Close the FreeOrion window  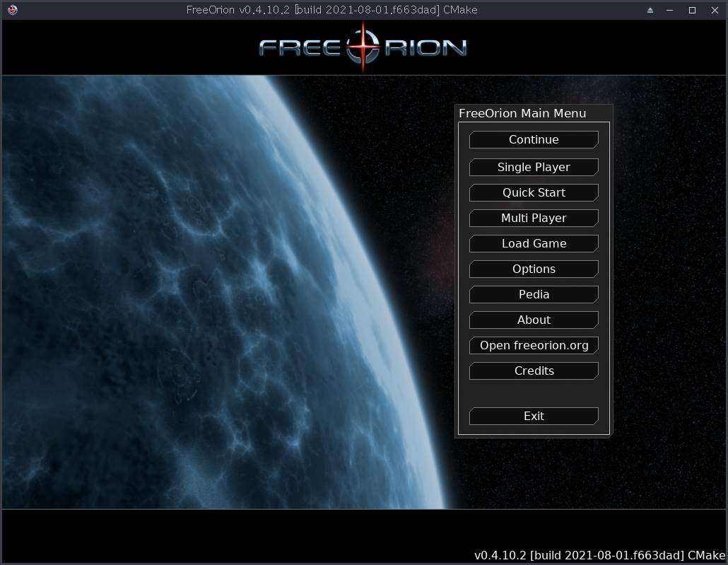tap(715, 10)
